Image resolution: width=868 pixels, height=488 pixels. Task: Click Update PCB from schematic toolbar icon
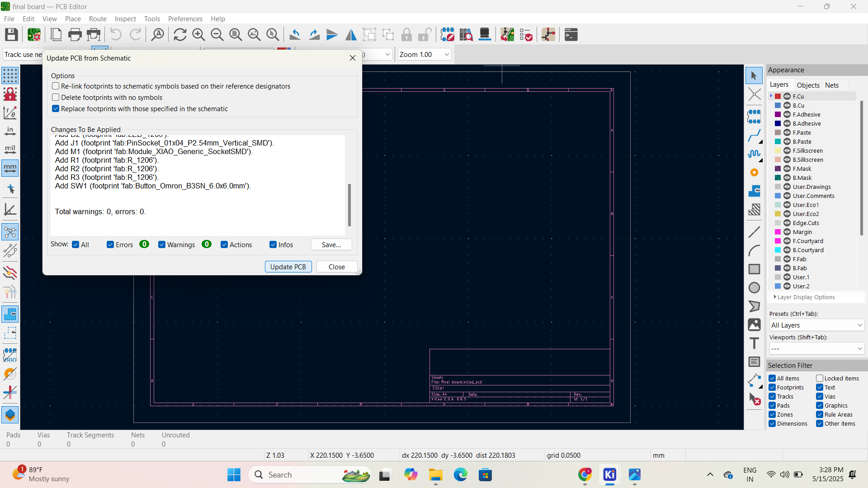[x=507, y=35]
